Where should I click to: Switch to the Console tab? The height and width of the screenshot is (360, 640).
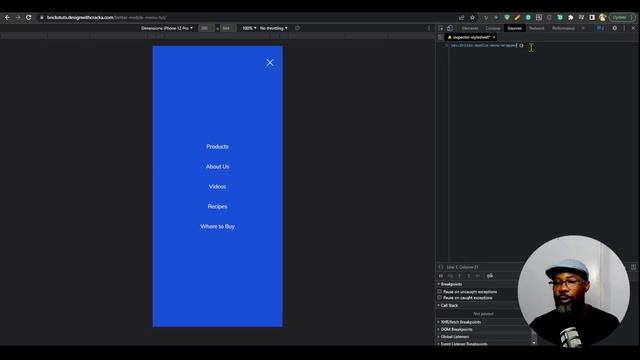click(x=493, y=28)
